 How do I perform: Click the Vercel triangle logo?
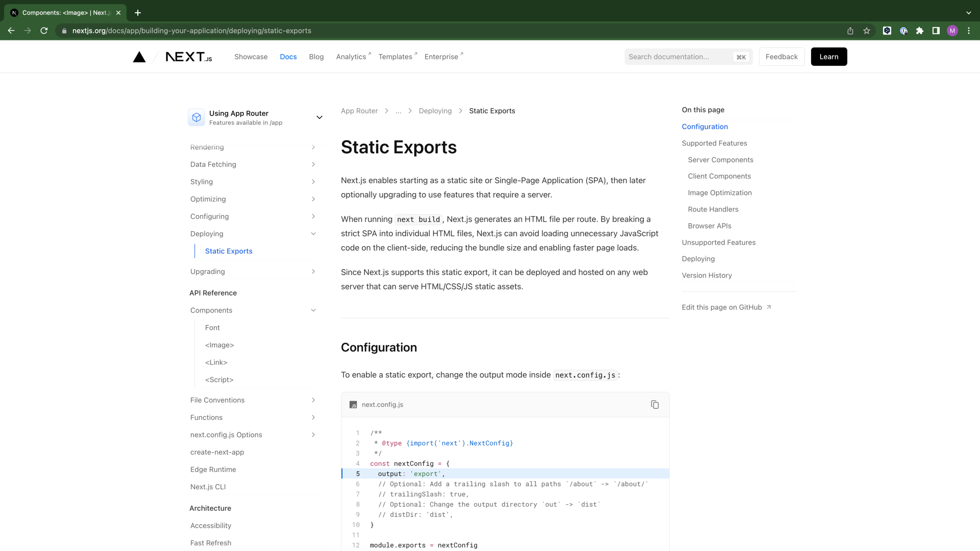[x=139, y=57]
